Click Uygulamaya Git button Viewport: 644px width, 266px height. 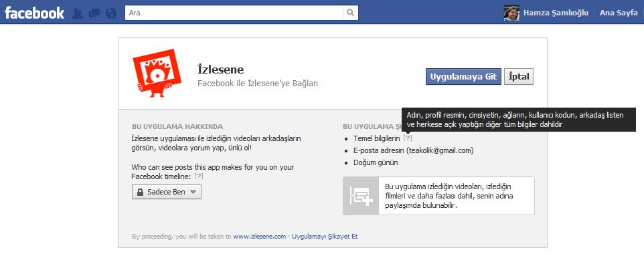(x=463, y=77)
